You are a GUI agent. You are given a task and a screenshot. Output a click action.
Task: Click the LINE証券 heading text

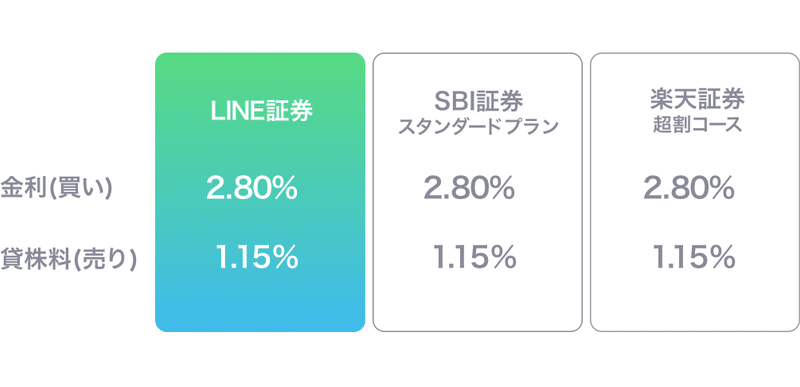click(x=262, y=113)
